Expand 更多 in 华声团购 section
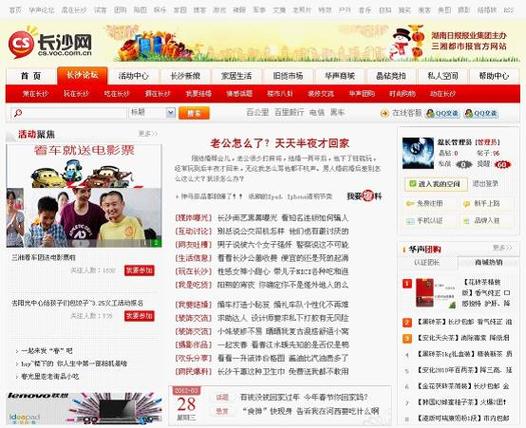 coord(503,248)
